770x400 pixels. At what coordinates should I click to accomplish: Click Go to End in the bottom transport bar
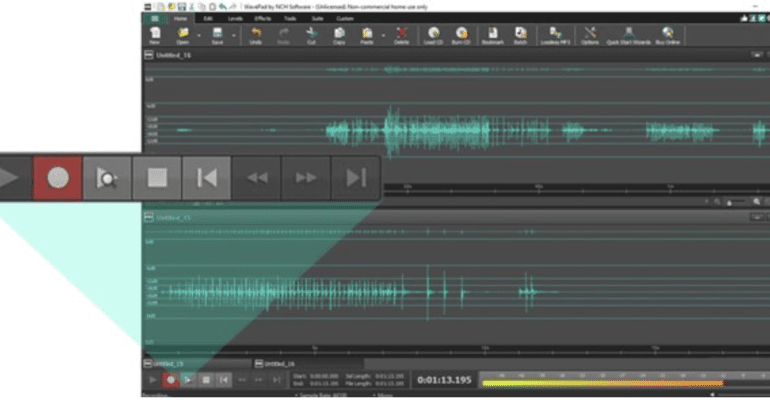276,380
